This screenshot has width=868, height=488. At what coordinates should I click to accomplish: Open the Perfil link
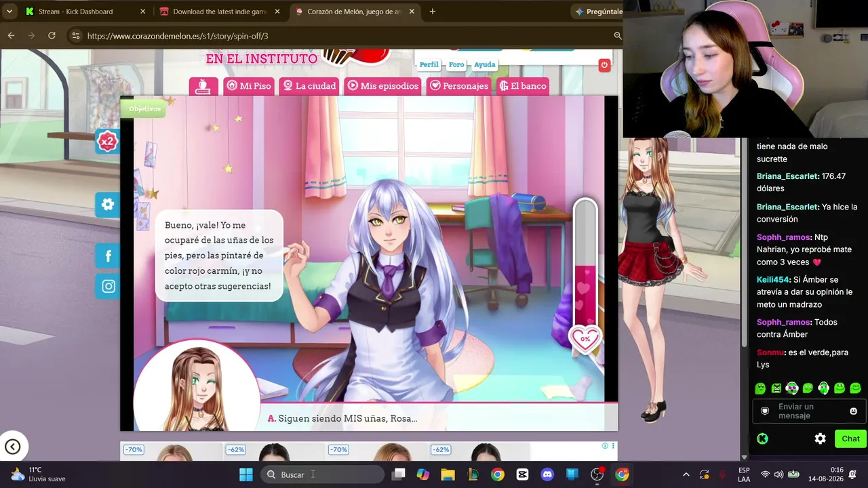[x=429, y=64]
